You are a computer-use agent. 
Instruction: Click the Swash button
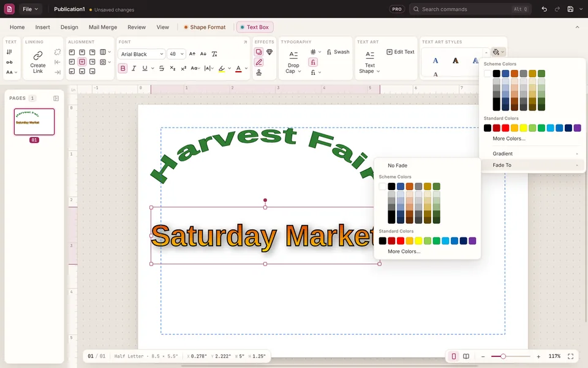[338, 52]
